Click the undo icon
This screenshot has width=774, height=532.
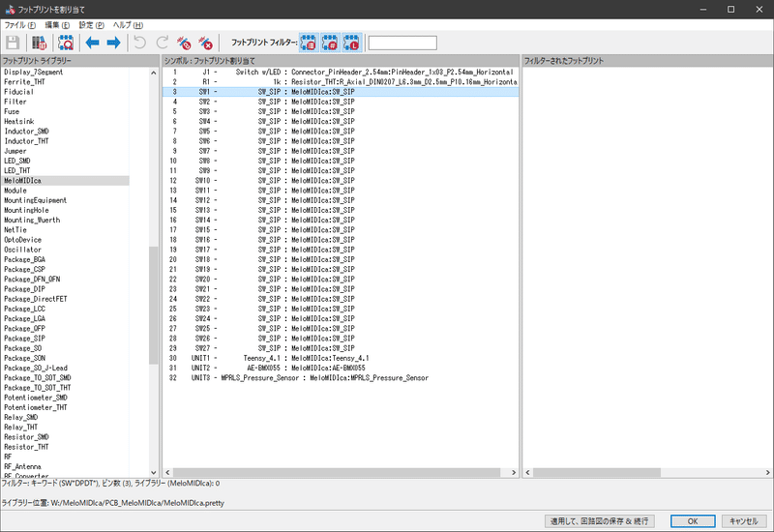140,43
